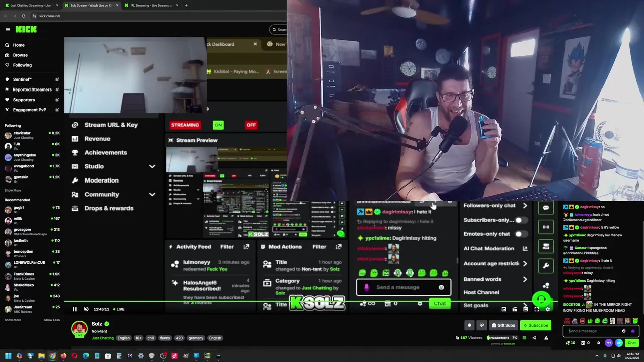Image resolution: width=644 pixels, height=362 pixels.
Task: Click the channel points icon showing 10
Action: 570,343
